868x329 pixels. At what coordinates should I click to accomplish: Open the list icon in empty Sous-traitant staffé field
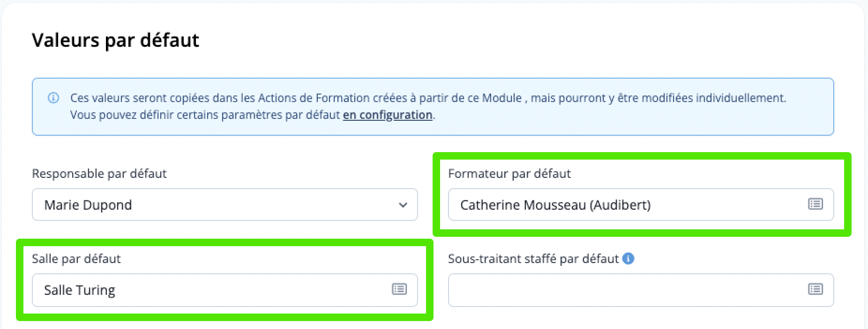pyautogui.click(x=816, y=289)
